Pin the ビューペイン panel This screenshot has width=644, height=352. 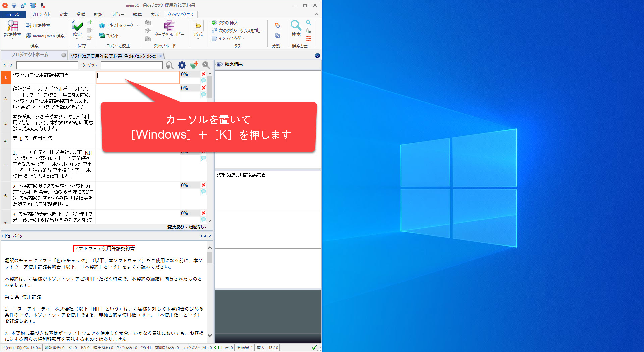click(205, 236)
